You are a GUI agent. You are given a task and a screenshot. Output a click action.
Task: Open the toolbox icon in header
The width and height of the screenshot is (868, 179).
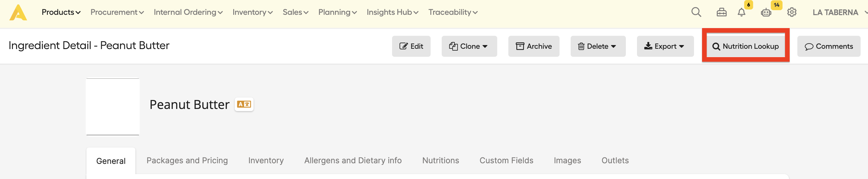pos(721,12)
